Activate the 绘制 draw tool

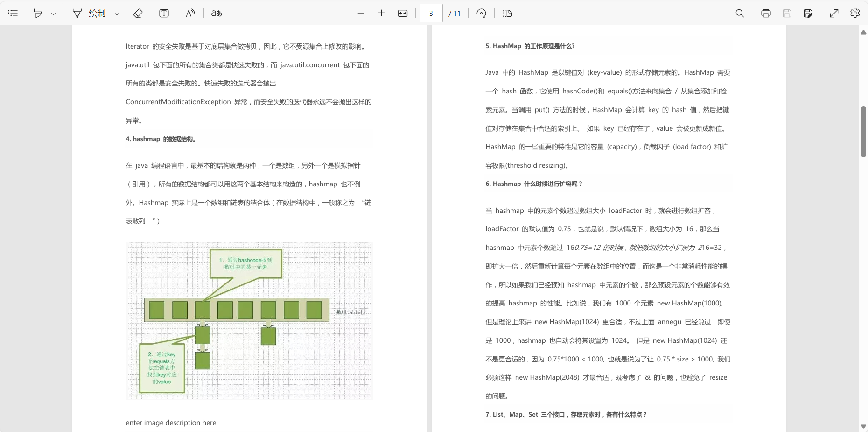[90, 13]
